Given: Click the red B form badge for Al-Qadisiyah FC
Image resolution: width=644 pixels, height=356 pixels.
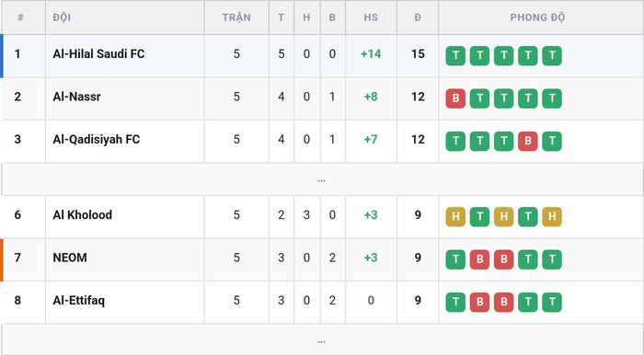Looking at the screenshot, I should pos(528,141).
